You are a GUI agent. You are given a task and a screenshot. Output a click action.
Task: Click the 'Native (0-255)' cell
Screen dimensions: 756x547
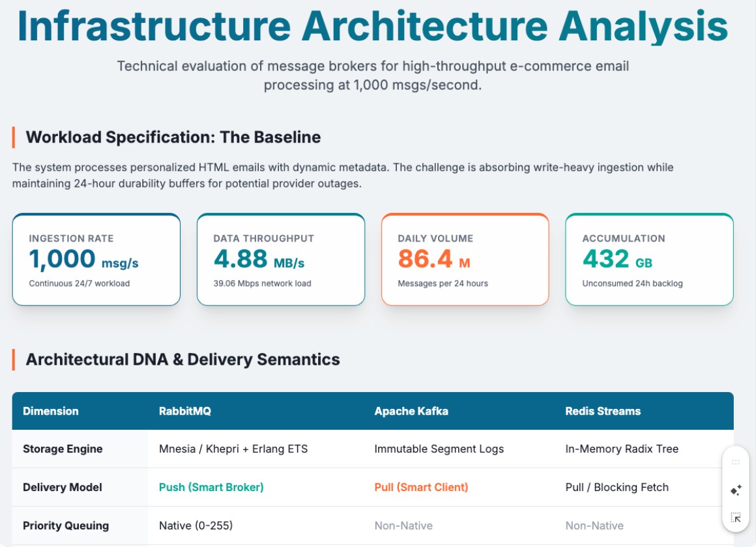pyautogui.click(x=196, y=526)
